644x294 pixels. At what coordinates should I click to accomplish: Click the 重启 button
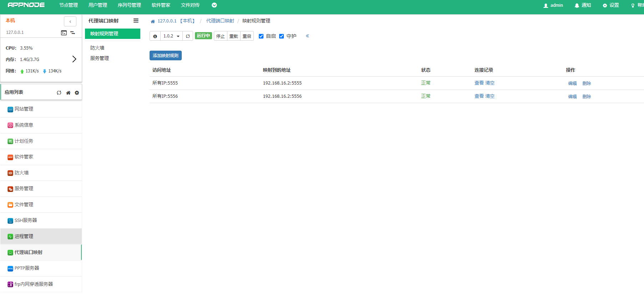tap(247, 36)
